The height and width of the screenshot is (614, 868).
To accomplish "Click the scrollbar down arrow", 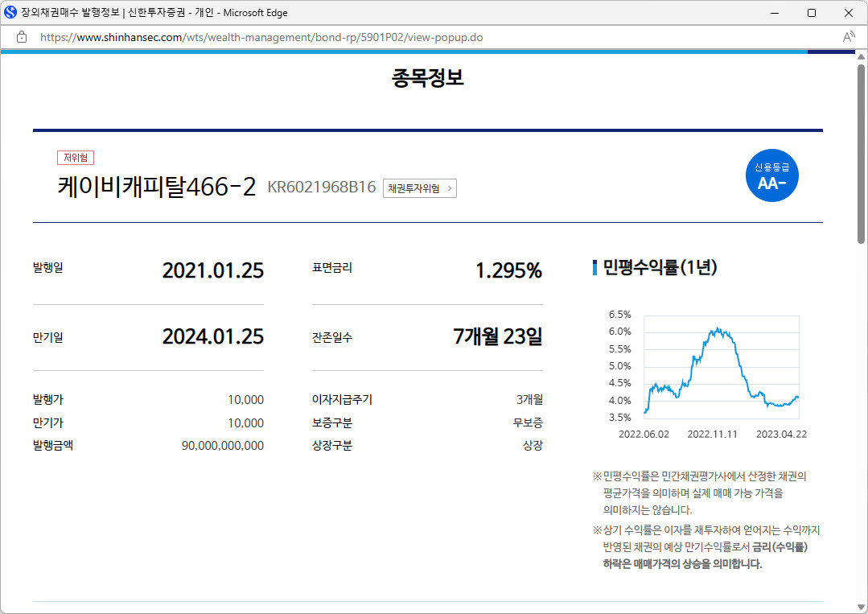I will coord(861,608).
